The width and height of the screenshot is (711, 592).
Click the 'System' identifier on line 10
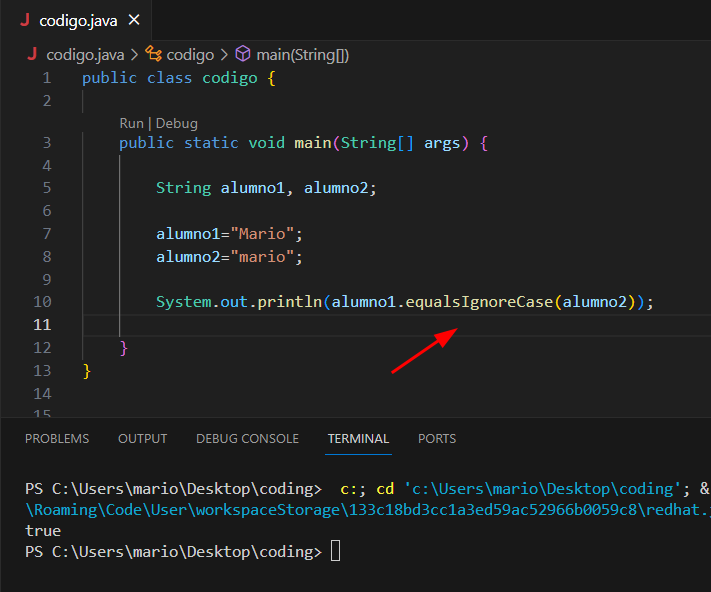click(184, 302)
